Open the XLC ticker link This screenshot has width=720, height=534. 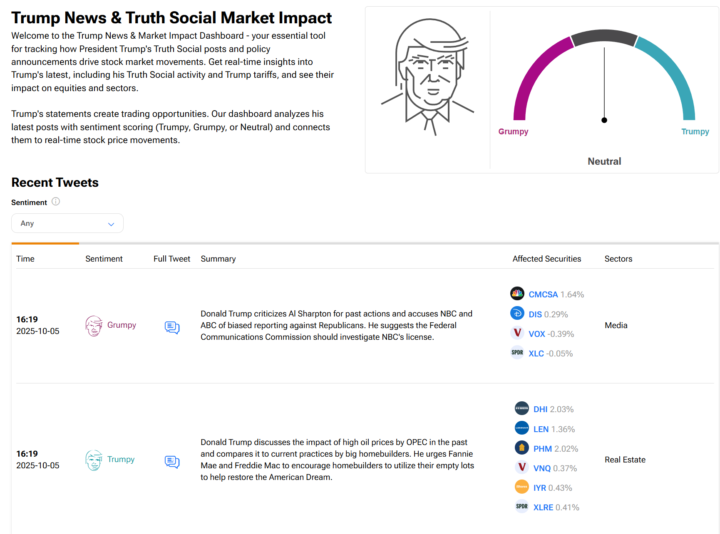coord(539,353)
